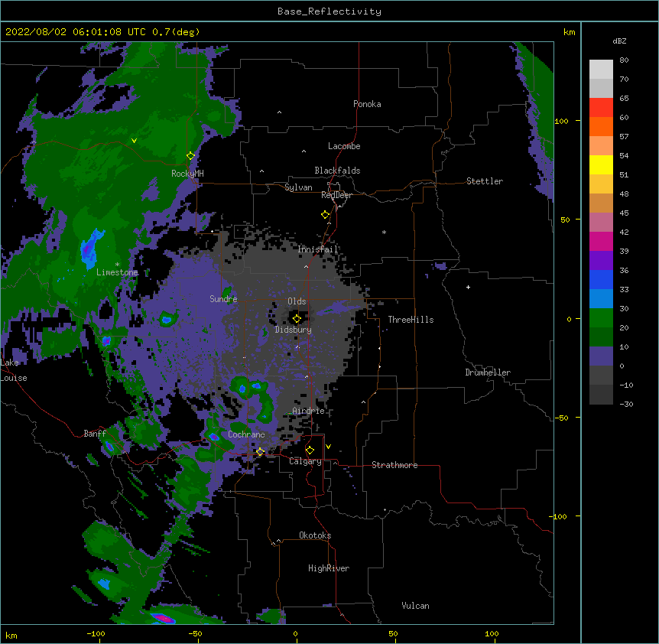Click the Blackfalds label on the map
The width and height of the screenshot is (659, 644).
coord(337,171)
